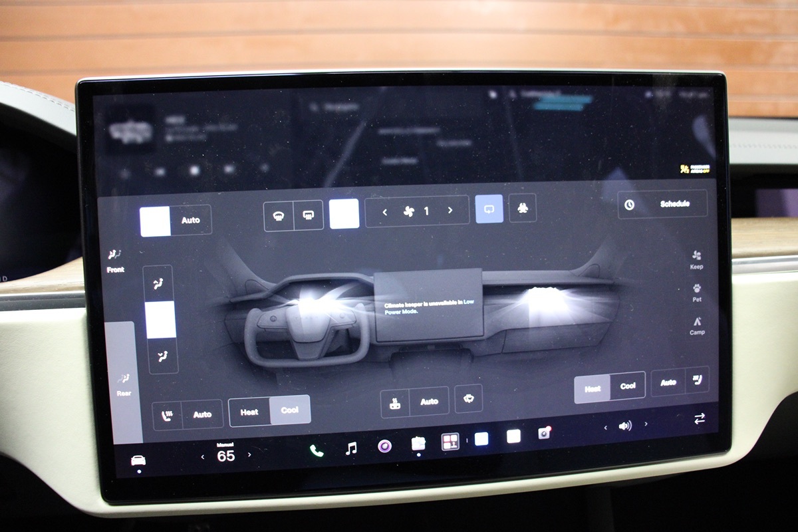The width and height of the screenshot is (798, 532).
Task: Select Cool for the driver seat
Action: coord(290,410)
